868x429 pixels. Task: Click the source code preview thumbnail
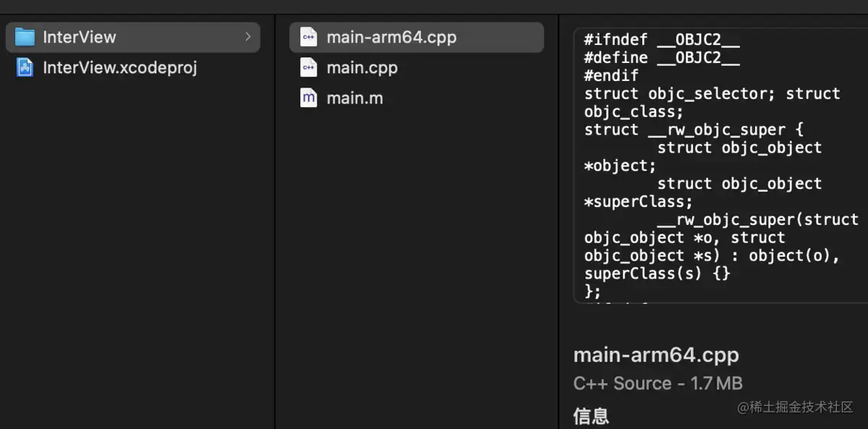point(720,165)
